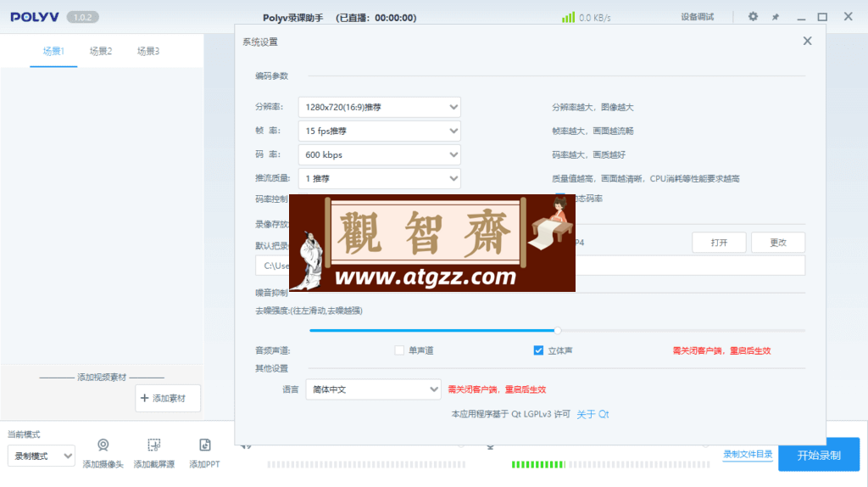The width and height of the screenshot is (868, 487).
Task: Open the 录制模式 mode dropdown
Action: click(42, 456)
